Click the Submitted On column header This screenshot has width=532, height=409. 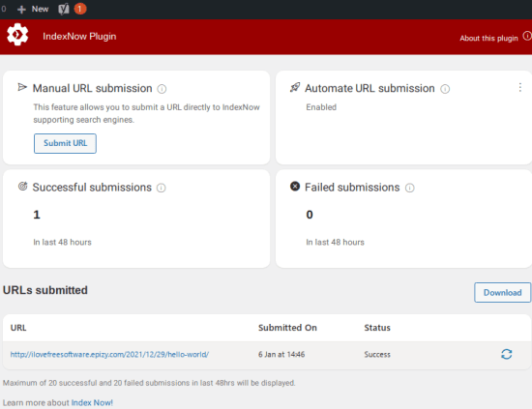click(x=287, y=328)
